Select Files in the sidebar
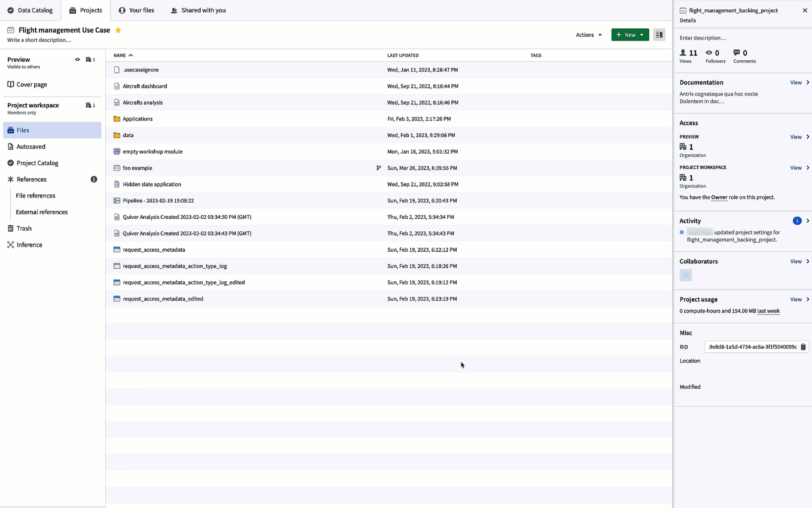 click(x=52, y=130)
